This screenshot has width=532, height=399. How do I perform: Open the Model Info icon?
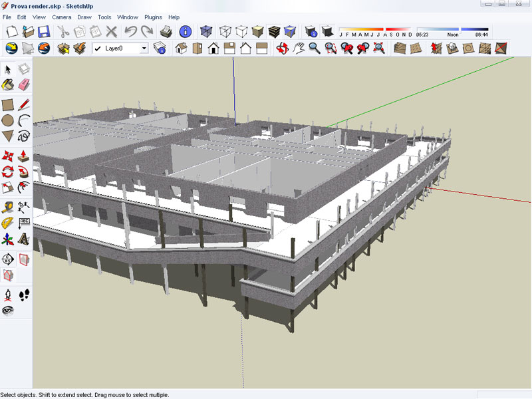(x=186, y=31)
